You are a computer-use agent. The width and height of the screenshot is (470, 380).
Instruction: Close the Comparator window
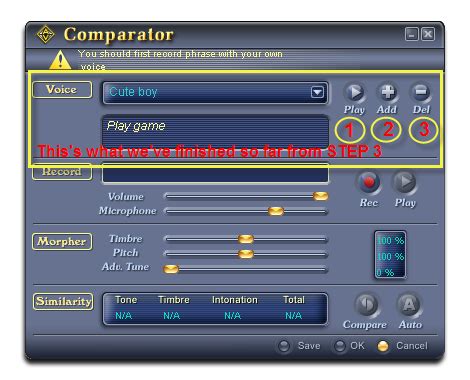(428, 34)
